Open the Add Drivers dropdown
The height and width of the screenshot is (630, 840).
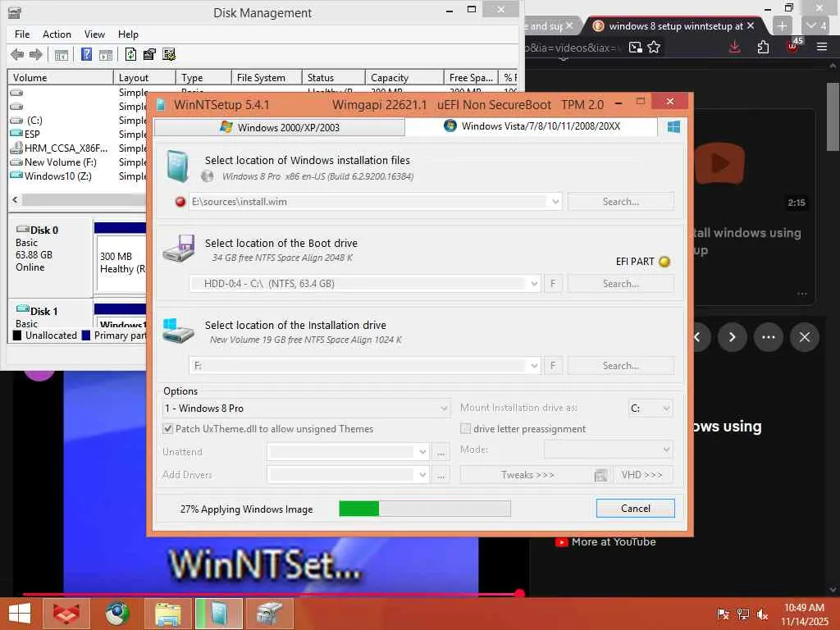coord(422,475)
